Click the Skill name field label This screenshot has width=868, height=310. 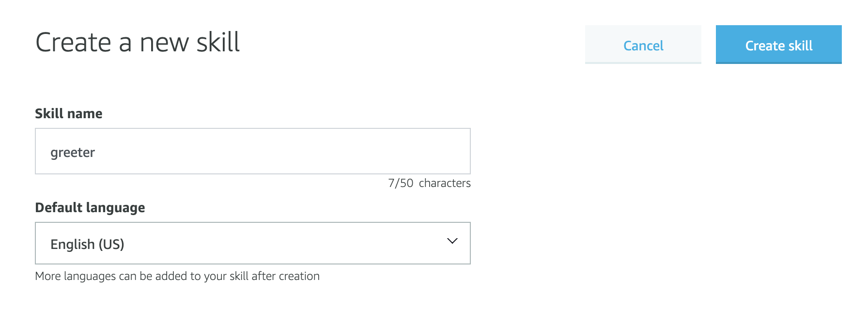click(x=69, y=113)
